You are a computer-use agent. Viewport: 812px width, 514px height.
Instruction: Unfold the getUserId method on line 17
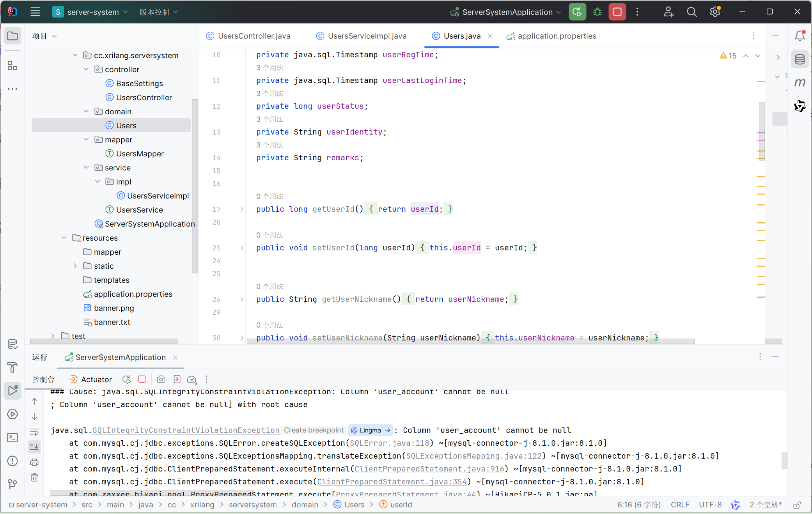[242, 209]
